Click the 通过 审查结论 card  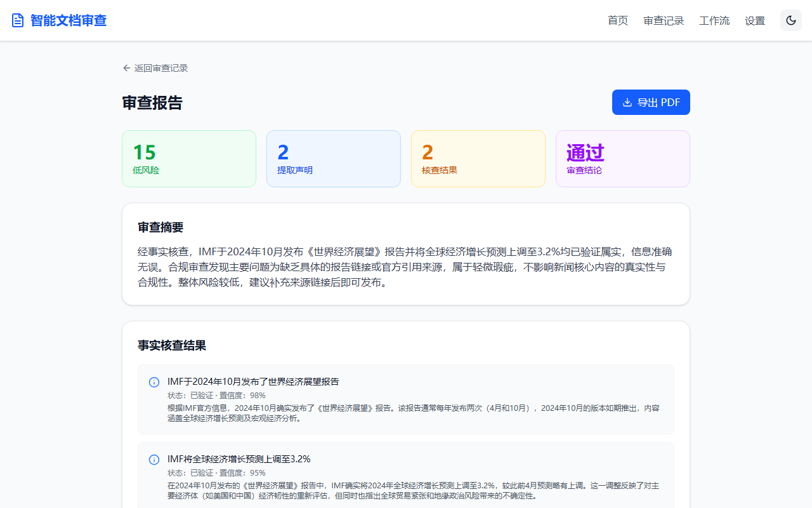pyautogui.click(x=623, y=159)
